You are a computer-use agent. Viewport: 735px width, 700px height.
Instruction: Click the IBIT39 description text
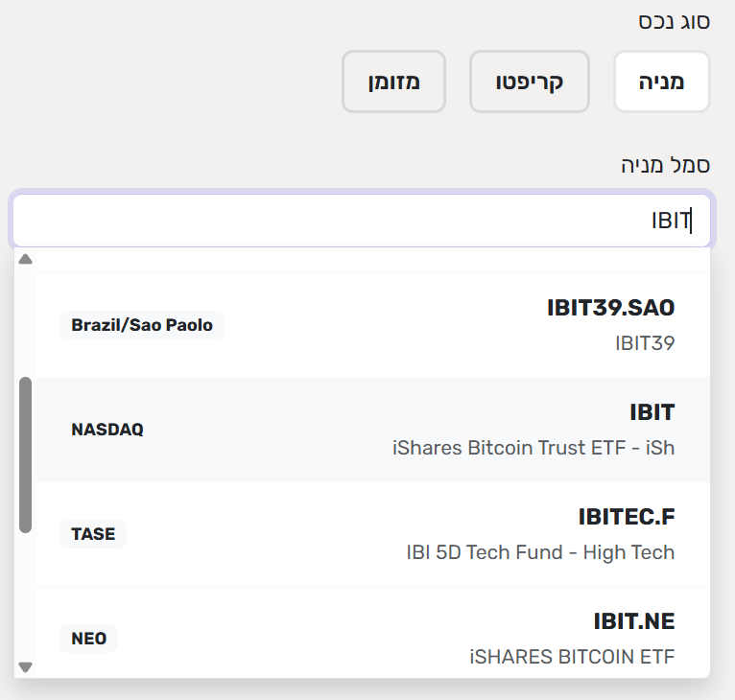[x=645, y=343]
